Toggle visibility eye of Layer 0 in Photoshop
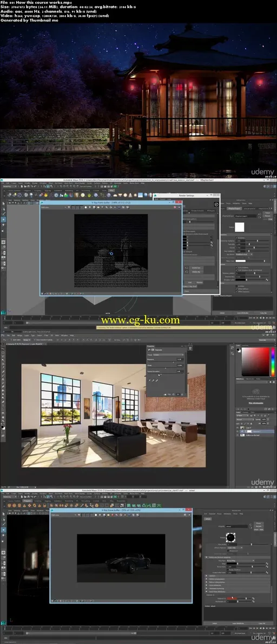The image size is (277, 644). [238, 427]
